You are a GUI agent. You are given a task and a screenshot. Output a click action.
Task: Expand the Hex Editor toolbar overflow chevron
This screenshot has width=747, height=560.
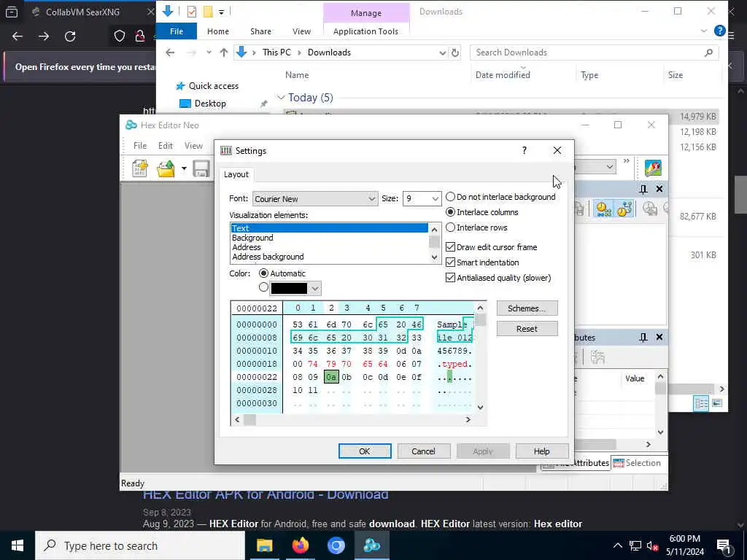pos(627,161)
